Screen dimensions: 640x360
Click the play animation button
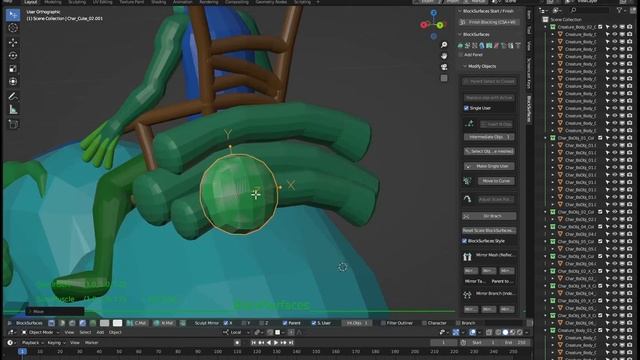pyautogui.click(x=276, y=342)
